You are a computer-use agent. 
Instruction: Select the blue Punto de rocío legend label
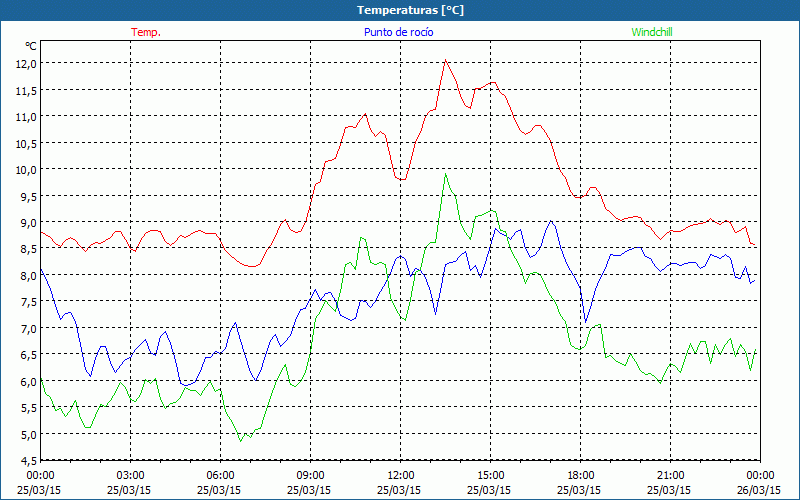[398, 32]
